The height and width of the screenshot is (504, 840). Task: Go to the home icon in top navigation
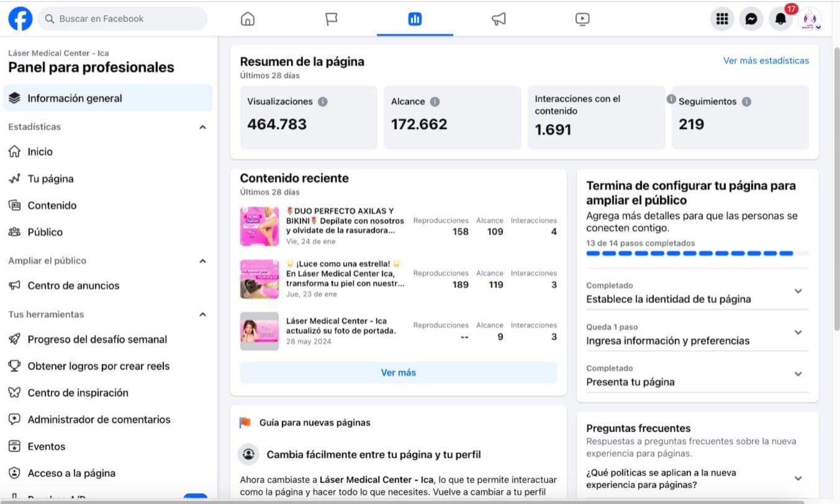click(248, 19)
